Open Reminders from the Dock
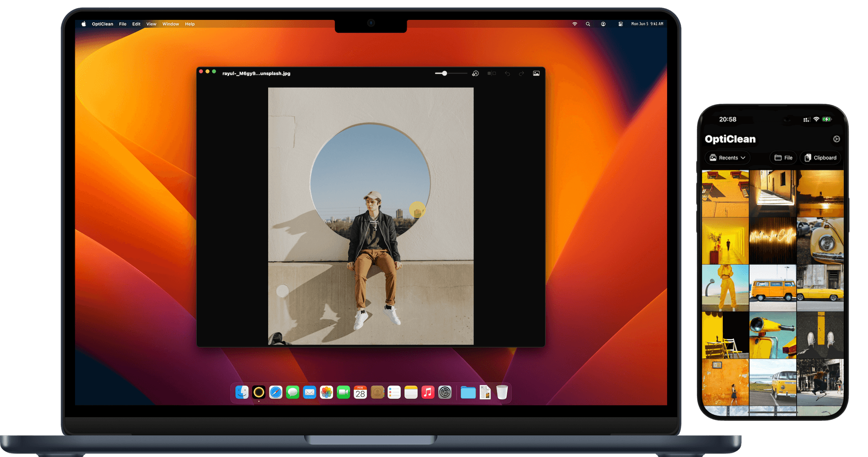This screenshot has width=868, height=457. (394, 392)
